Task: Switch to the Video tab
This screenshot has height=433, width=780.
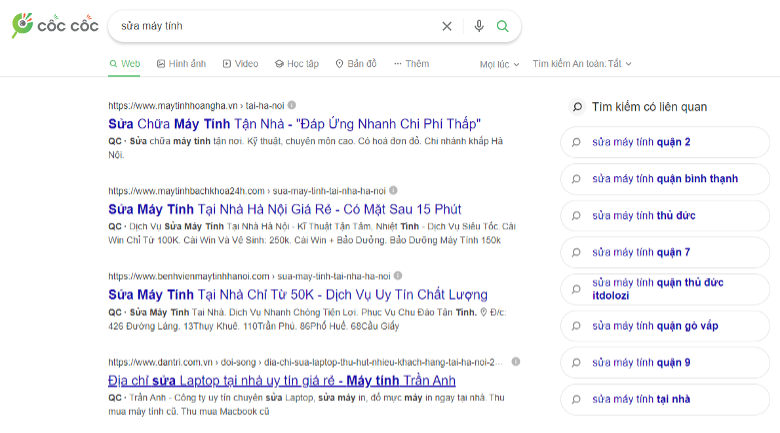Action: (x=240, y=64)
